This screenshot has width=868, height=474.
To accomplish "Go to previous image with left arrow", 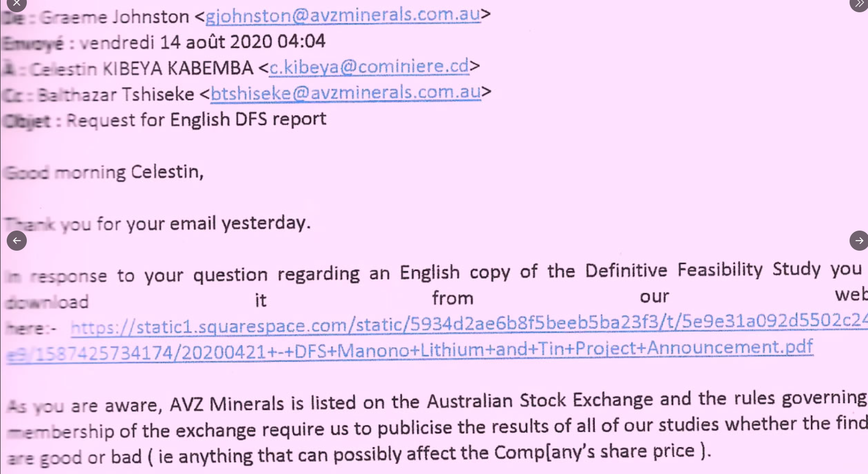I will tap(17, 241).
